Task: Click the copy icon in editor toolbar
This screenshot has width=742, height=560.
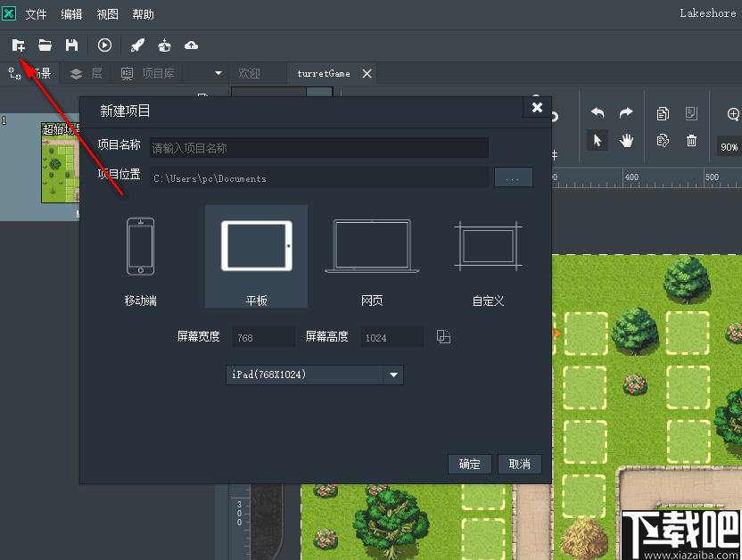Action: (x=663, y=113)
